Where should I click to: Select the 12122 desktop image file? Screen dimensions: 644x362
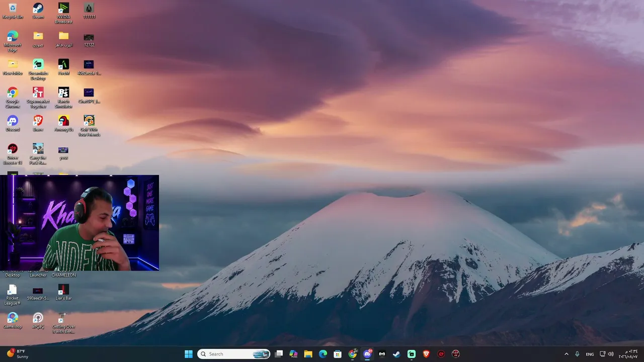pos(89,39)
